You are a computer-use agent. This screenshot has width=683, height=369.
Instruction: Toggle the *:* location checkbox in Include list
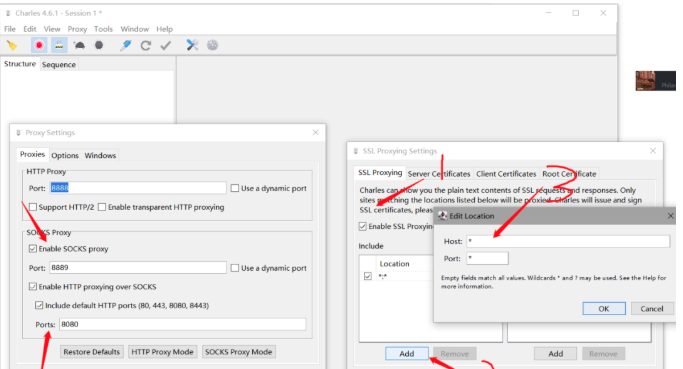368,276
